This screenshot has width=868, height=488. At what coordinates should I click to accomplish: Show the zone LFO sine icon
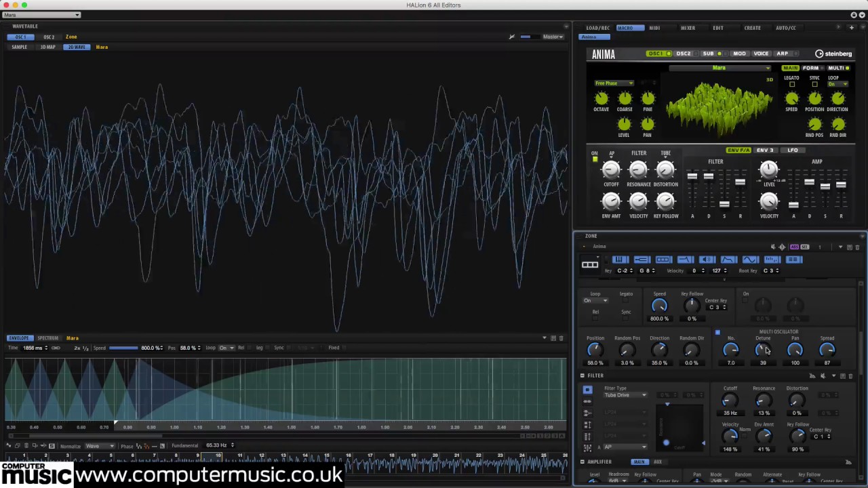click(x=751, y=260)
